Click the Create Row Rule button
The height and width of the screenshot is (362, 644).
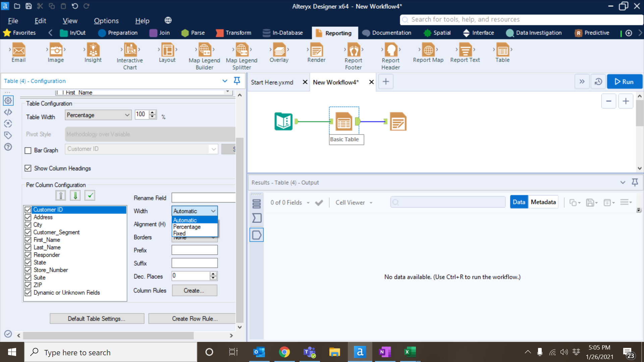point(195,319)
